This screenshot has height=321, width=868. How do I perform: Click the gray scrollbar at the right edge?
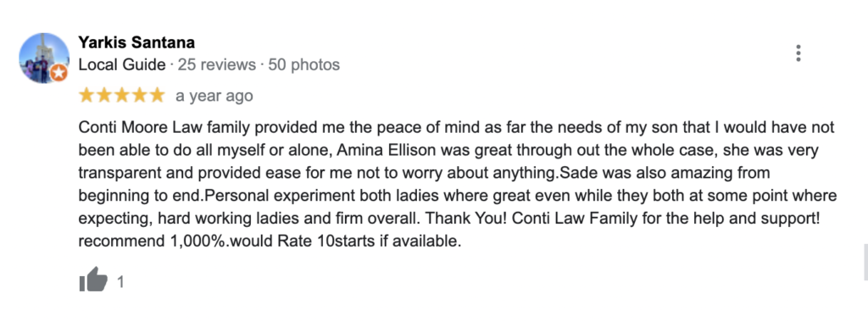click(x=865, y=261)
